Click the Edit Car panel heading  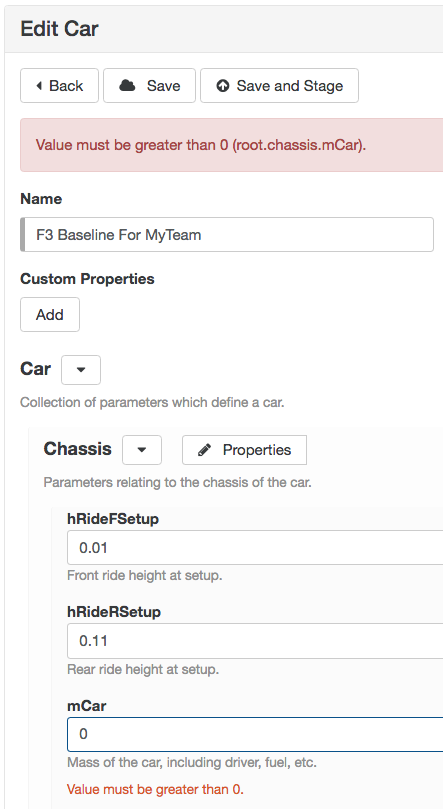click(59, 29)
